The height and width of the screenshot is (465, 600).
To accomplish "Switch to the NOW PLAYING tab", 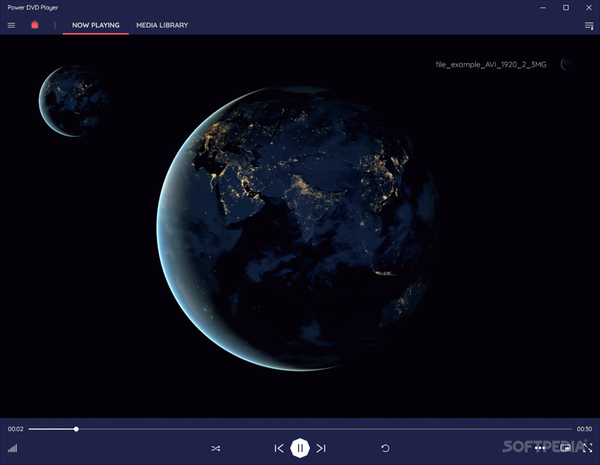I will click(x=96, y=25).
